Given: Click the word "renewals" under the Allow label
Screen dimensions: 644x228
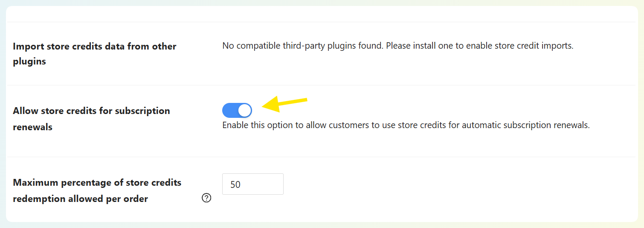Looking at the screenshot, I should [33, 127].
